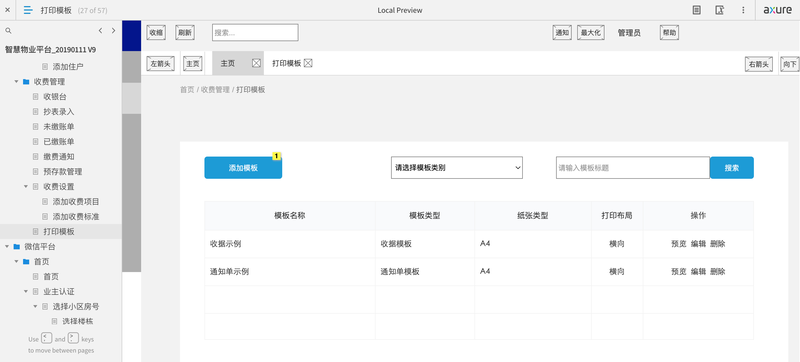Viewport: 800px width, 362px height.
Task: Go to the next page arrow
Action: tap(113, 31)
